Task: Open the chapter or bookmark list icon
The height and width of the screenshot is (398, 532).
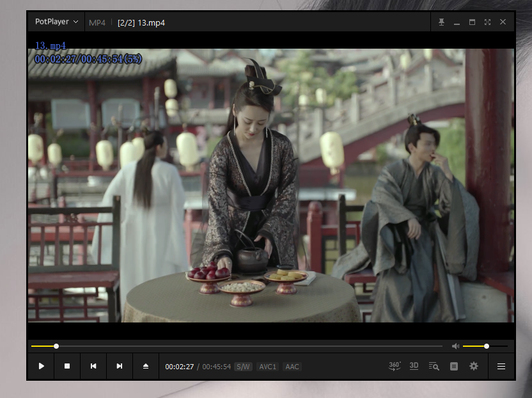Action: [454, 366]
